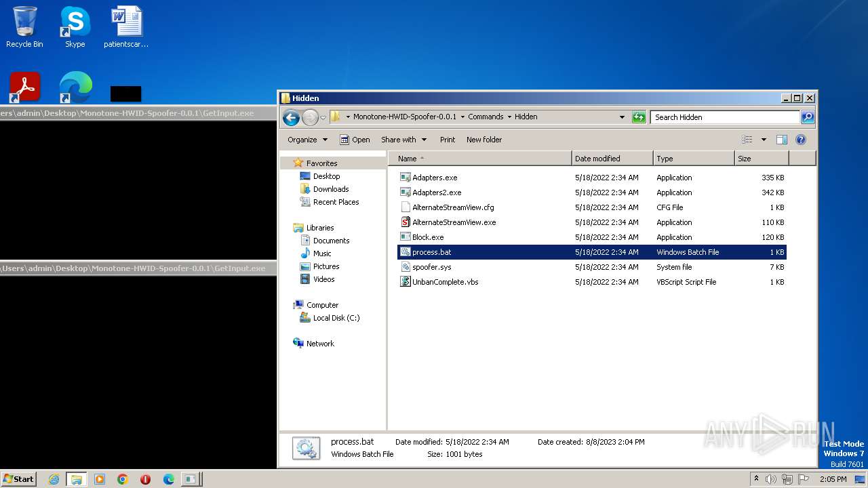The height and width of the screenshot is (488, 868).
Task: Open the Recycle Bin desktop icon
Action: 24,27
